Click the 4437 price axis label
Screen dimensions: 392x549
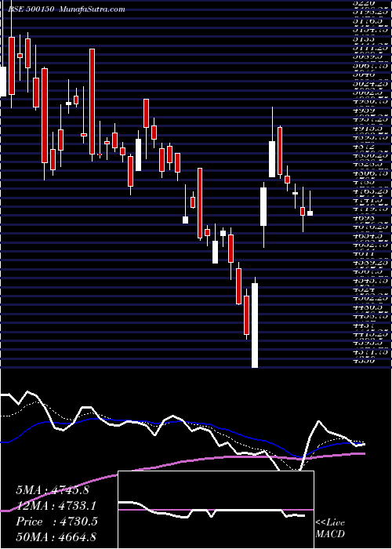point(364,325)
